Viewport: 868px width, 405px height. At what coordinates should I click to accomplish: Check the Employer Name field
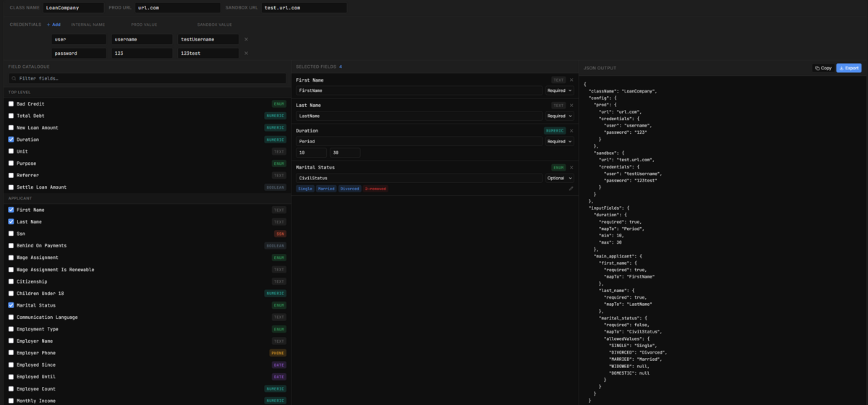(11, 341)
